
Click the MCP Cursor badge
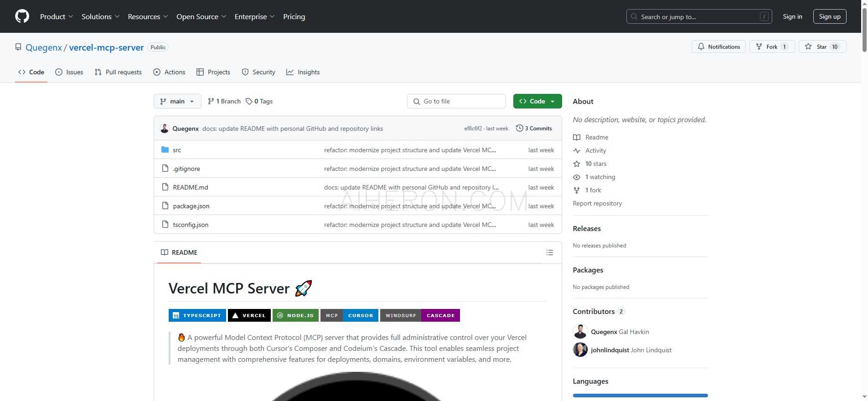(x=349, y=315)
